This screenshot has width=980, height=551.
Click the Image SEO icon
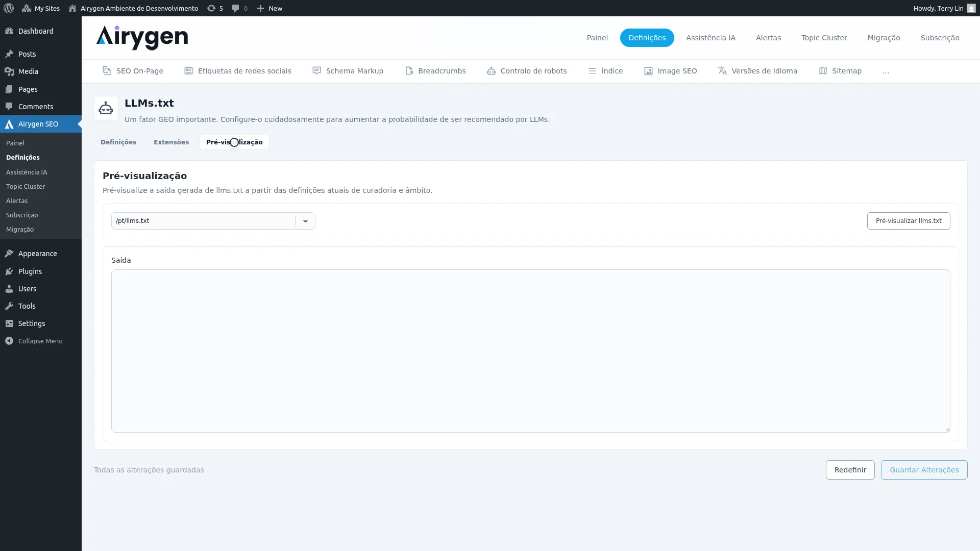pyautogui.click(x=648, y=71)
